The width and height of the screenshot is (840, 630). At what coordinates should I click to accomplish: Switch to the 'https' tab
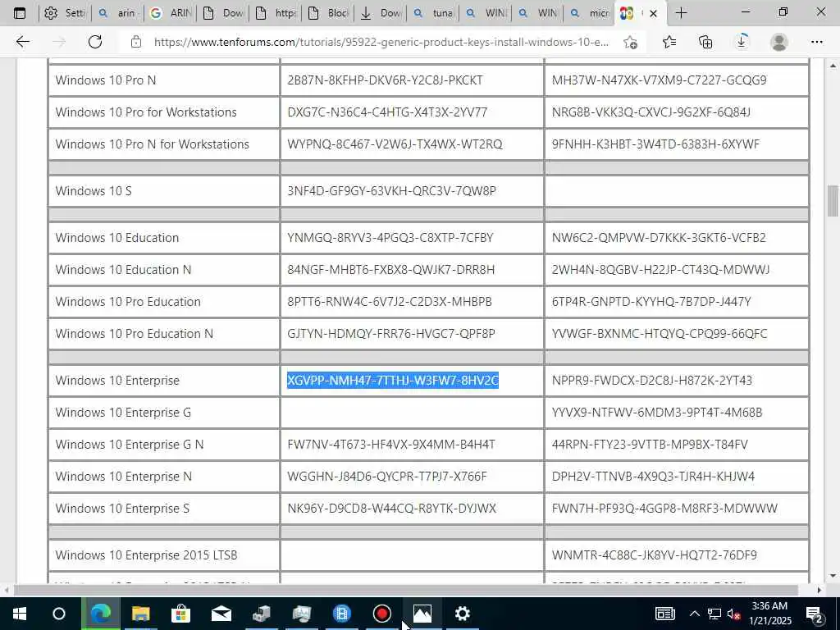[276, 13]
